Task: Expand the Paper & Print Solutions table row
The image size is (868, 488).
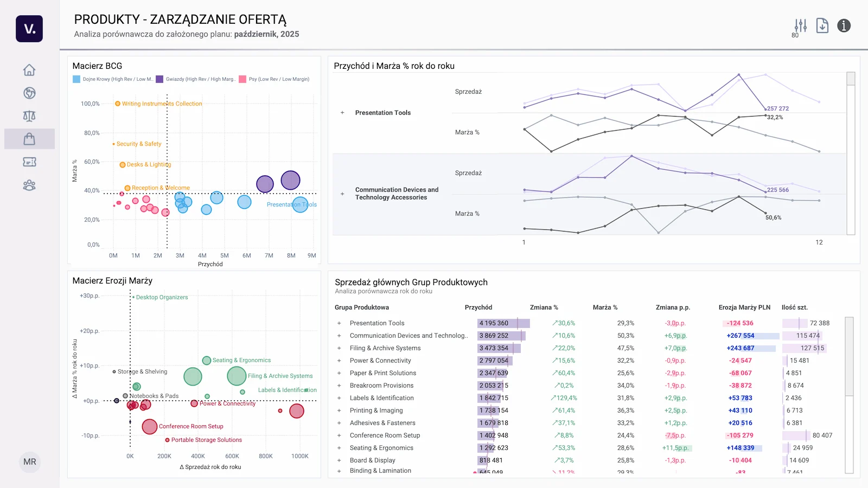Action: (339, 373)
